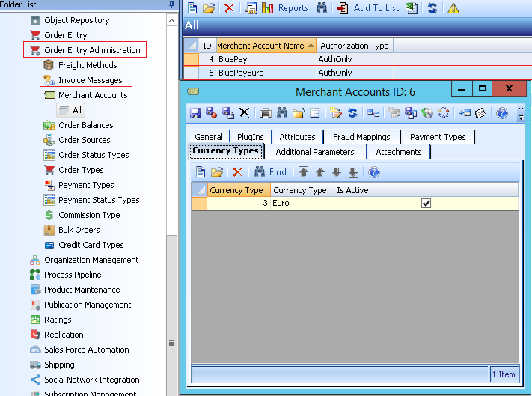Switch to PlugIns tab
532x396 pixels.
251,137
